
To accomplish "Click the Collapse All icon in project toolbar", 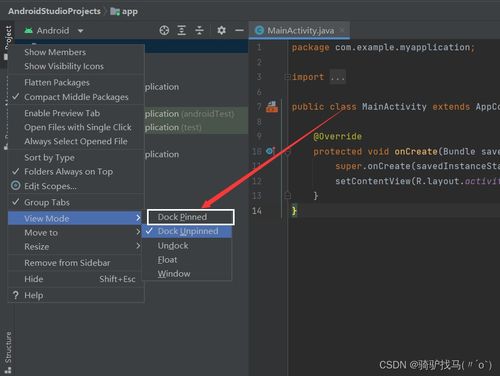I will (199, 31).
